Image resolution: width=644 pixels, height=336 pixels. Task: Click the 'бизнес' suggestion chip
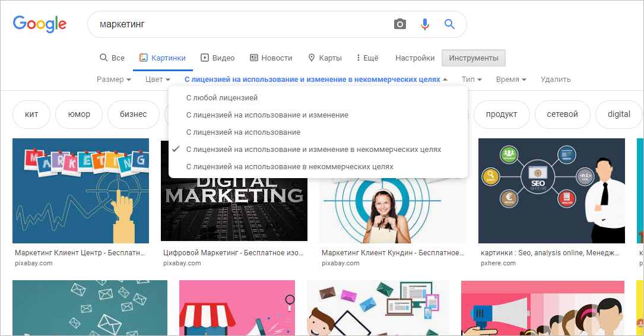point(133,114)
